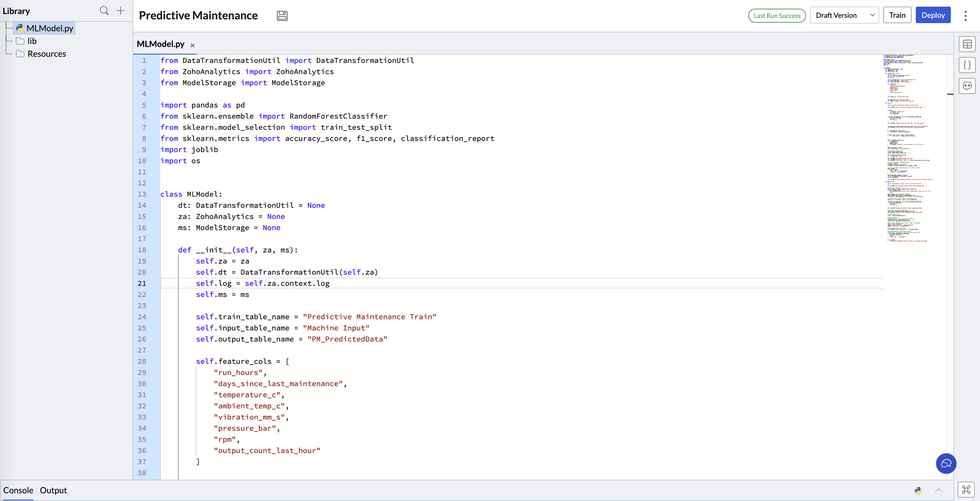Save the Predictive Maintenance model

coord(282,16)
